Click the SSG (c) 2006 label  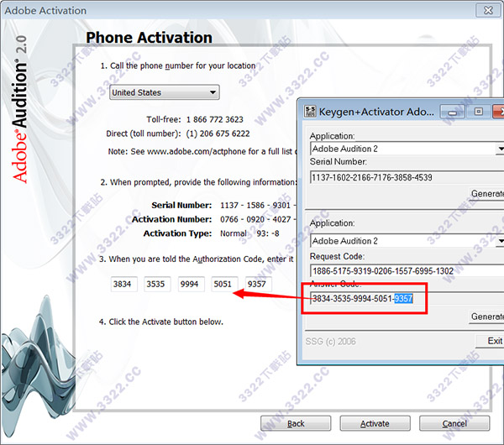pos(330,341)
